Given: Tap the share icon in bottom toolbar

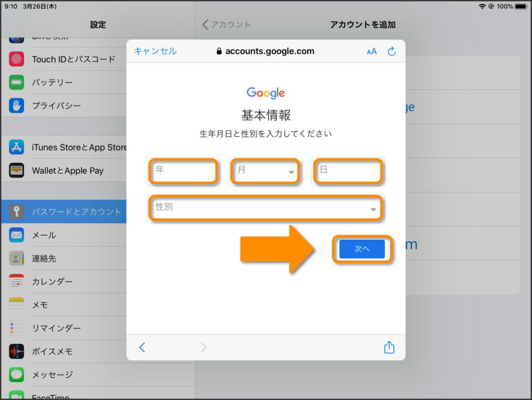Looking at the screenshot, I should 389,347.
